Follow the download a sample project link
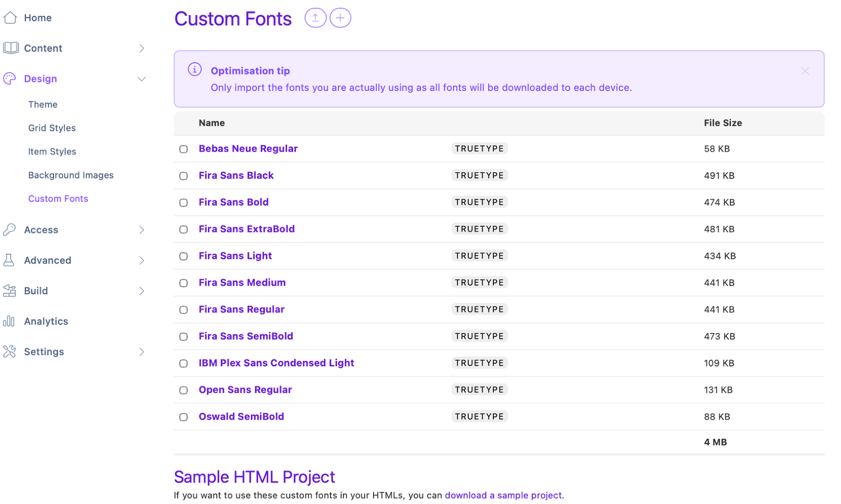841x504 pixels. pyautogui.click(x=503, y=495)
